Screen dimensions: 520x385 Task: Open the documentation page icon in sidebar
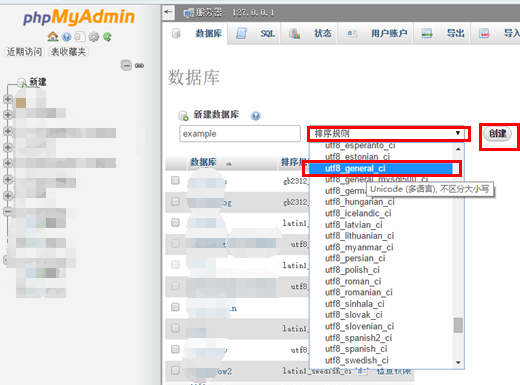80,36
